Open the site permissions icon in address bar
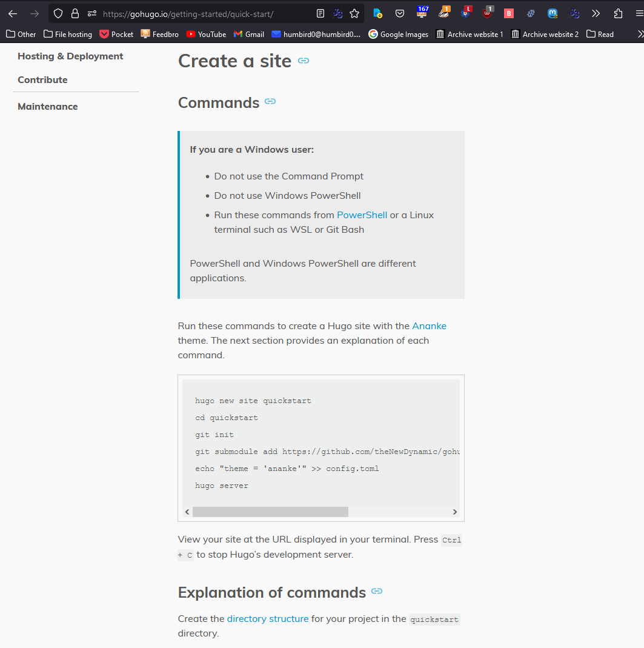The height and width of the screenshot is (648, 644). [x=92, y=13]
